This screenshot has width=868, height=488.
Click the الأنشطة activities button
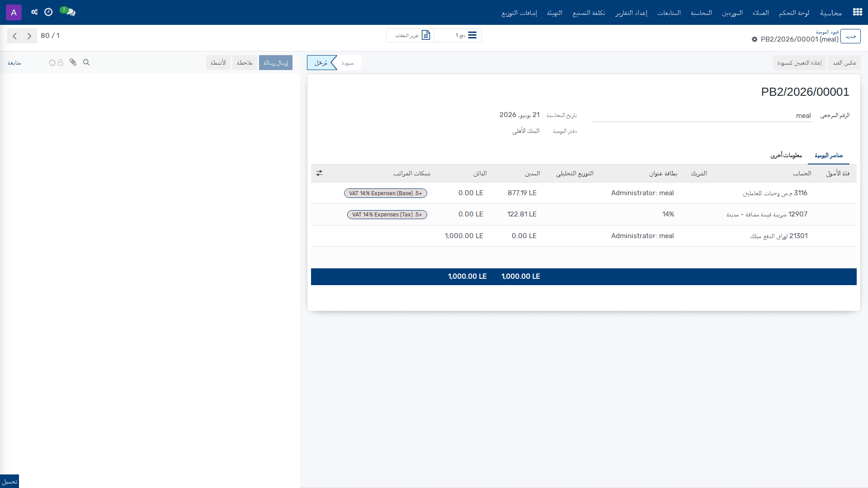tap(218, 63)
